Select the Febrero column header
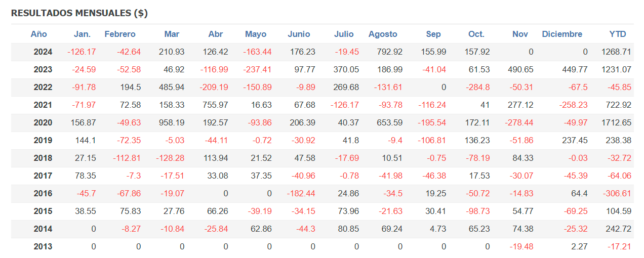The width and height of the screenshot is (644, 258). pos(120,34)
